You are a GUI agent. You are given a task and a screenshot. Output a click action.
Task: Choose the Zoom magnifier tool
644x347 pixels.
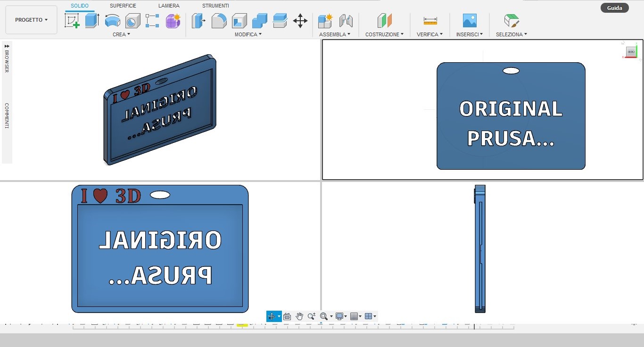coord(312,316)
